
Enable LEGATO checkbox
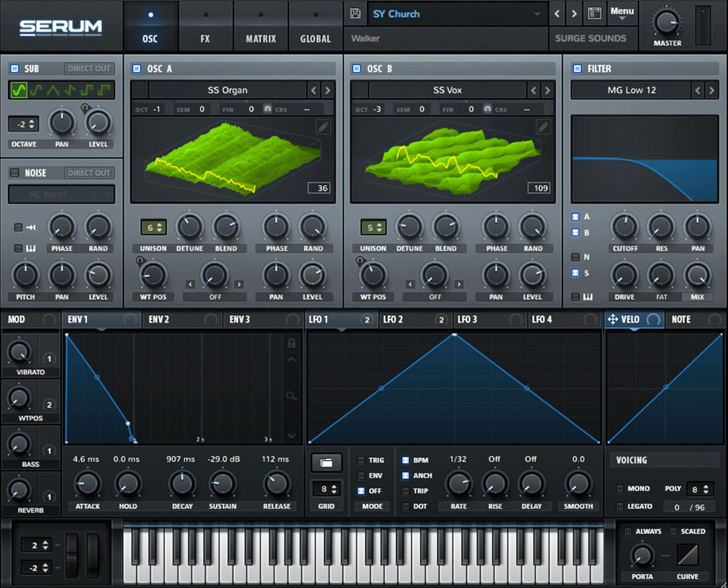[x=619, y=506]
